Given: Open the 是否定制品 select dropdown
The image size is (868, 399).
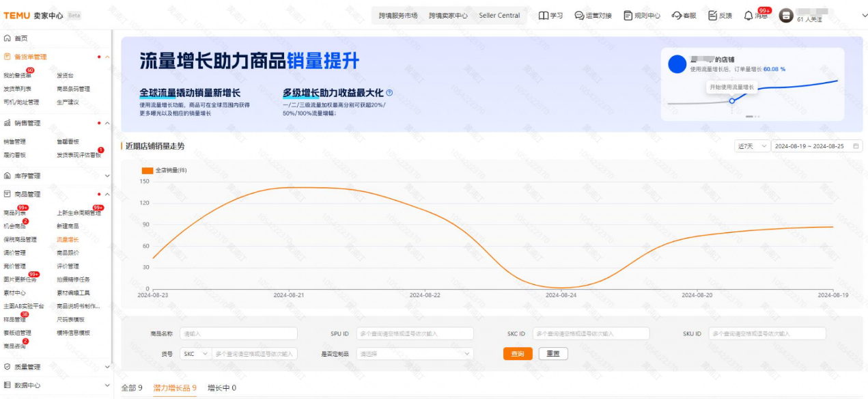Looking at the screenshot, I should click(x=415, y=354).
